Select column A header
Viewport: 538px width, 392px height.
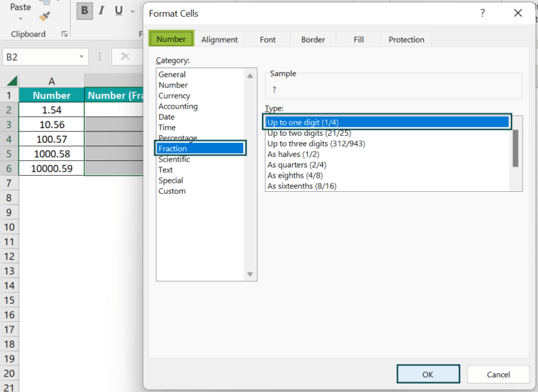pyautogui.click(x=51, y=81)
